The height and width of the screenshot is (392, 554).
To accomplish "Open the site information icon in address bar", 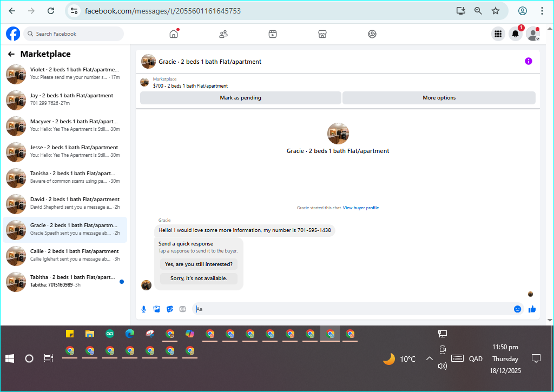I will click(74, 11).
